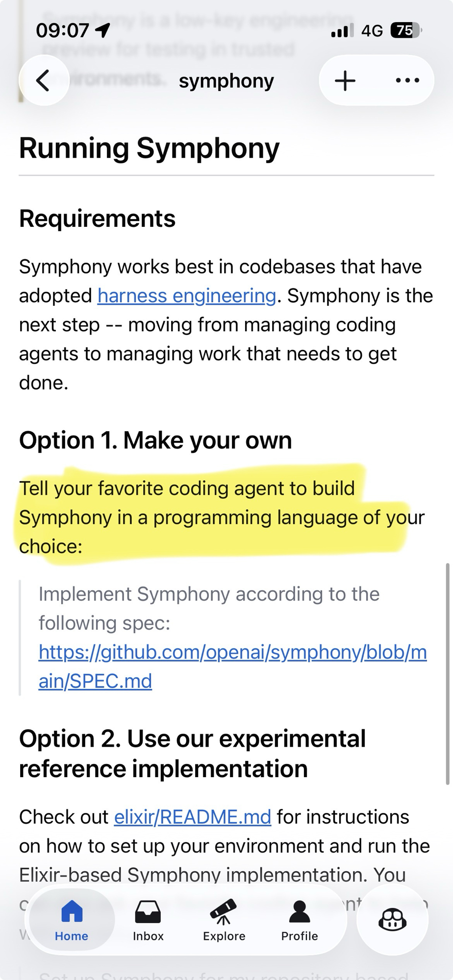
Task: Tap the Inbox tray icon
Action: coord(148,911)
